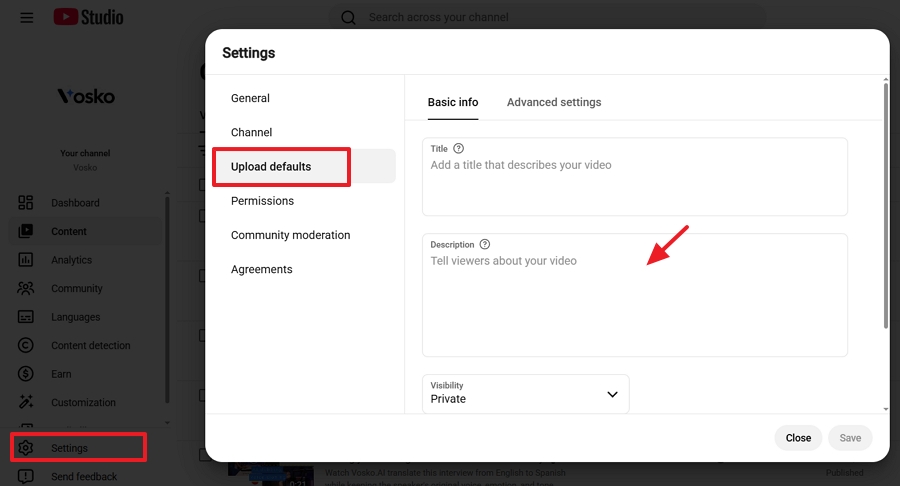Viewport: 900px width, 486px height.
Task: Click into the Title text field
Action: click(634, 177)
